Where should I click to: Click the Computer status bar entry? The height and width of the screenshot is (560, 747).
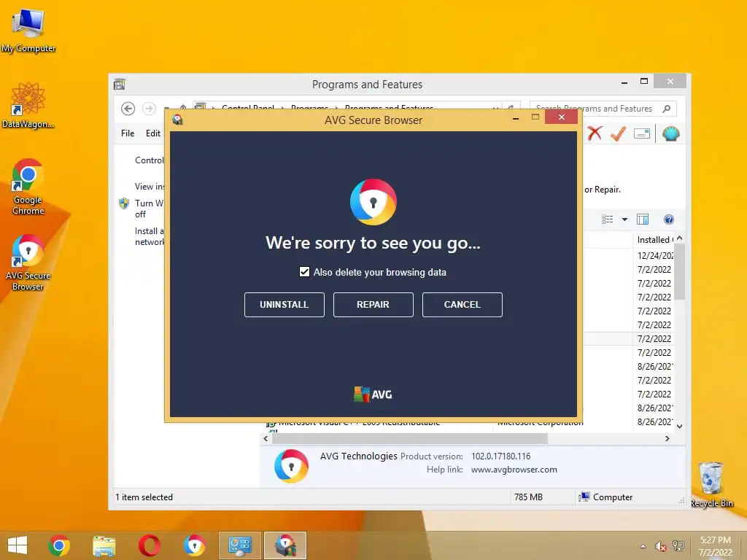pyautogui.click(x=605, y=497)
